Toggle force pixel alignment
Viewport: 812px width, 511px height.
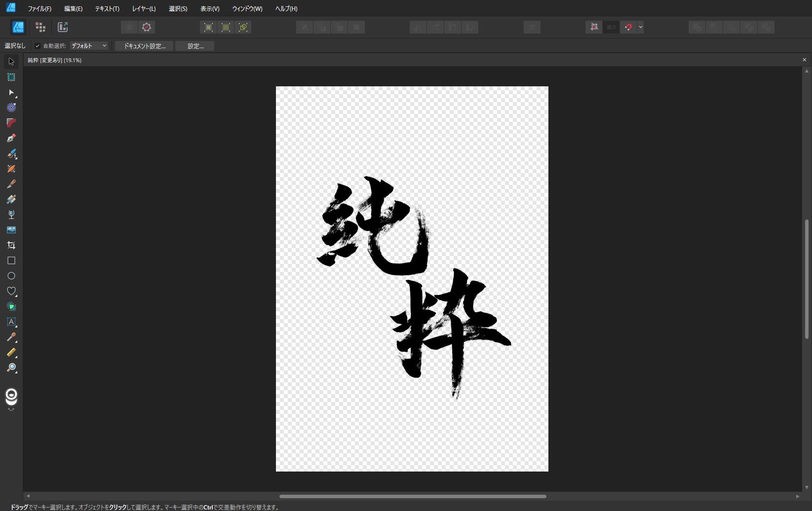594,27
